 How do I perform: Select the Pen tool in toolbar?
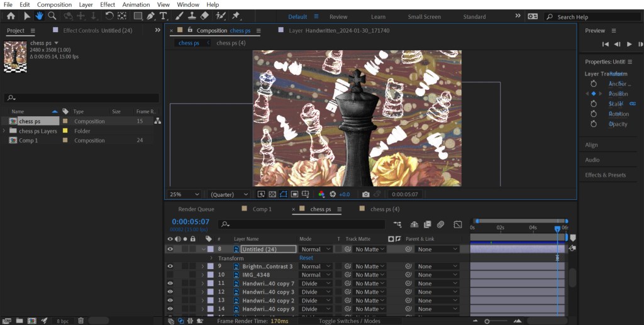point(152,16)
